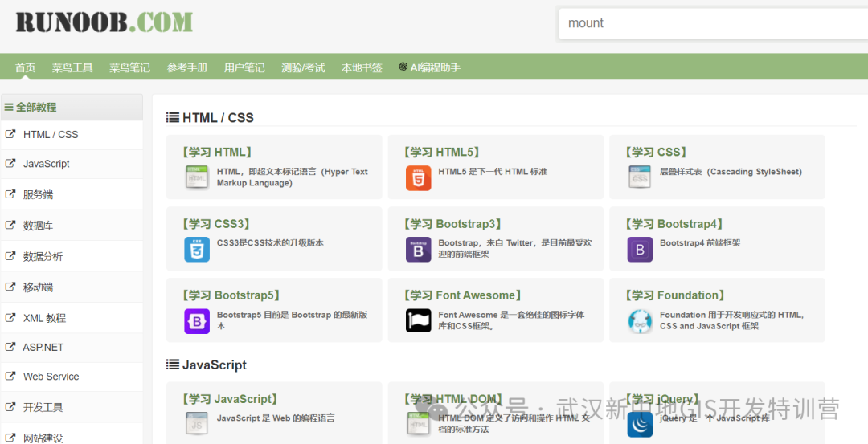Go to 菜鸟笔记 in navigation bar
Image resolution: width=868 pixels, height=444 pixels.
tap(129, 68)
